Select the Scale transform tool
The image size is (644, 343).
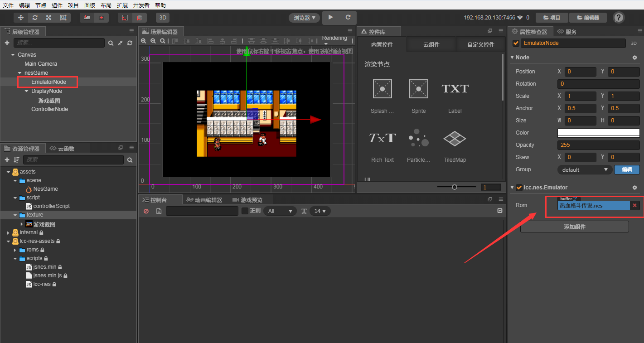(48, 18)
